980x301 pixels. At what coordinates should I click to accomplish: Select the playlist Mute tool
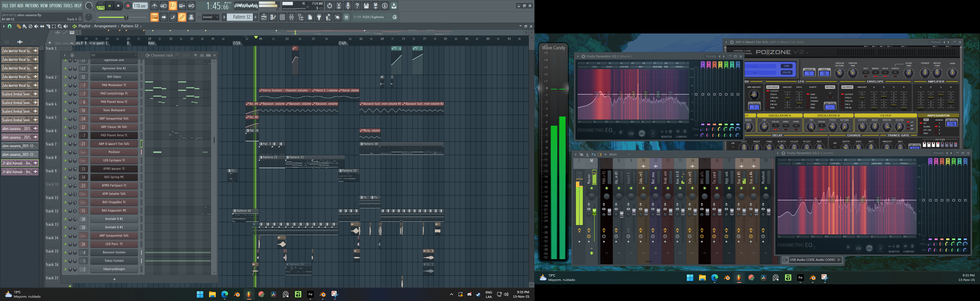(x=36, y=26)
